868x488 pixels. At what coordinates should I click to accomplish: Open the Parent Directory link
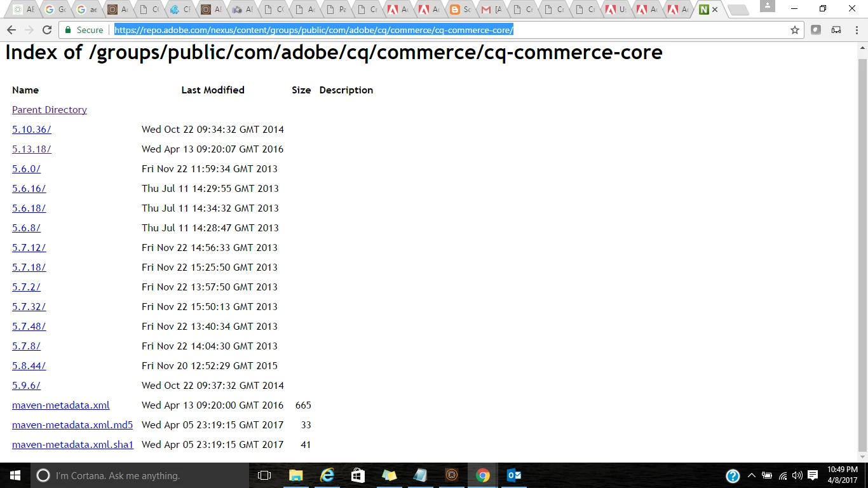coord(50,110)
